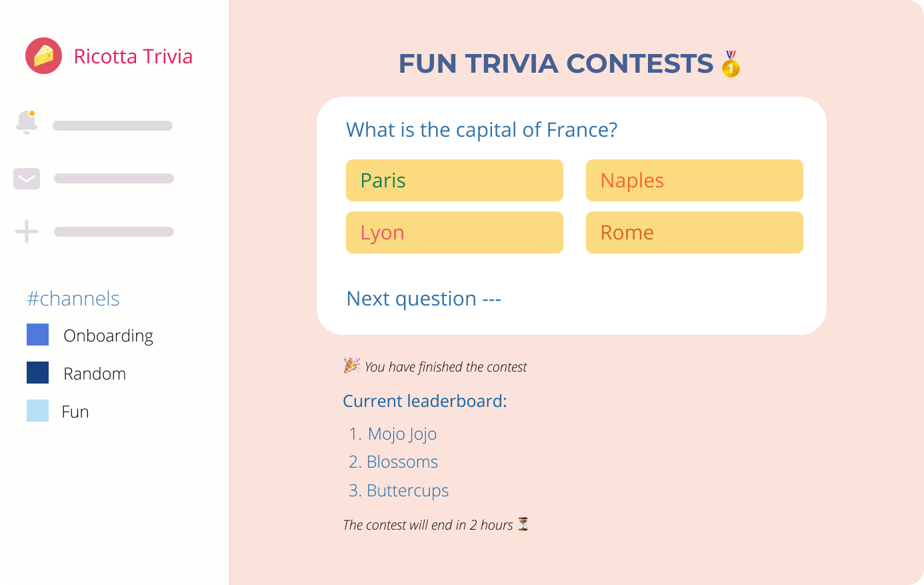The height and width of the screenshot is (585, 924).
Task: Select Rome as the answer
Action: (x=694, y=232)
